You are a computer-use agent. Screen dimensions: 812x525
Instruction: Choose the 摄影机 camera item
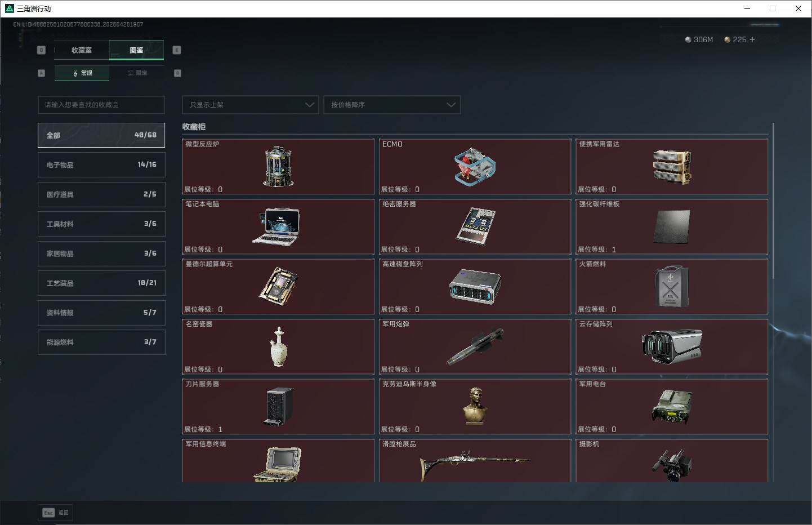pos(672,461)
